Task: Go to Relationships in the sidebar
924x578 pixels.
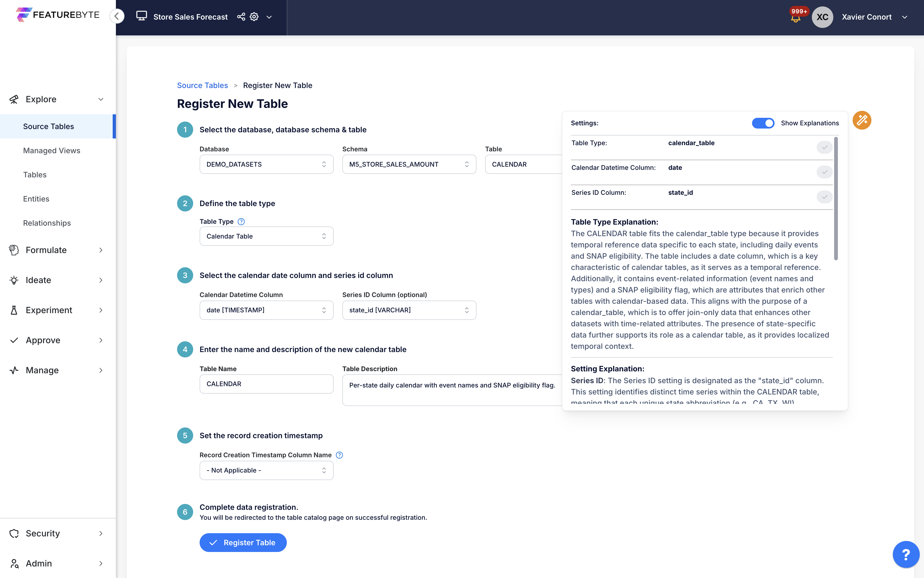Action: click(x=47, y=223)
